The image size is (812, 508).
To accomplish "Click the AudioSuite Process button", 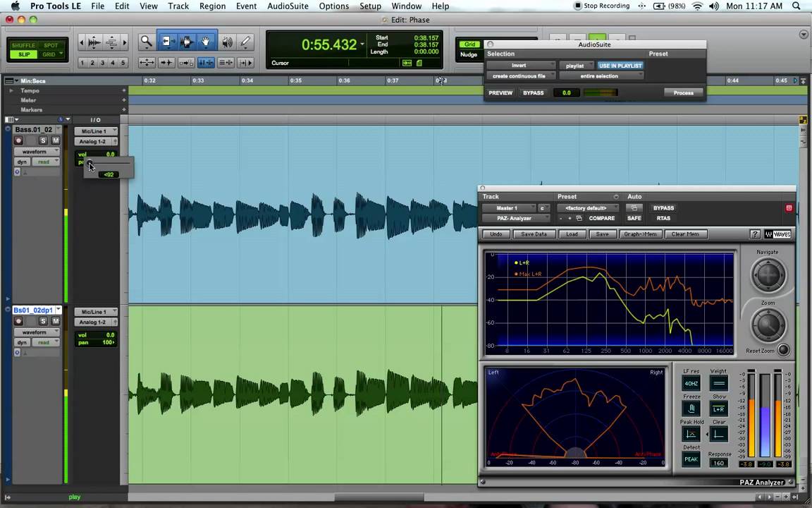I will (684, 93).
